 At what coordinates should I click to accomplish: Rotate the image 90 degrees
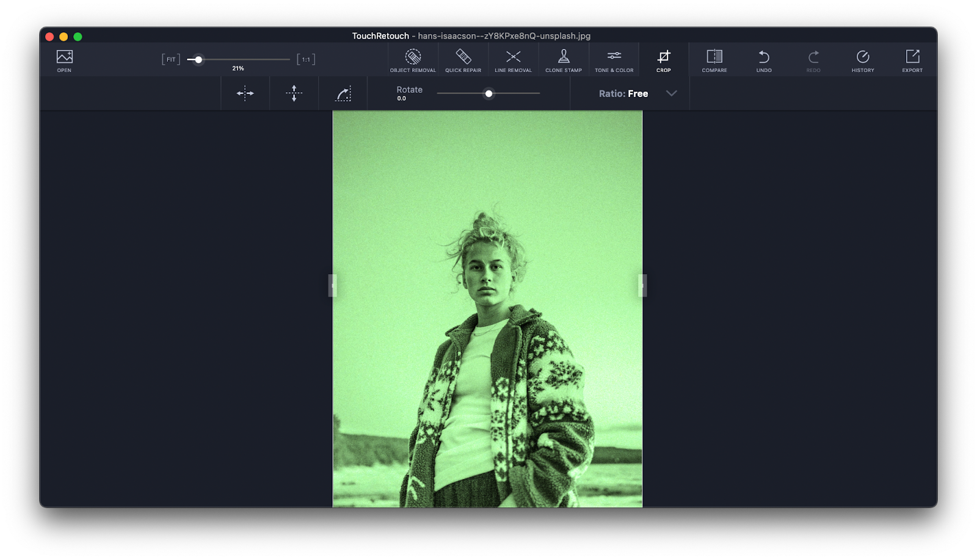pyautogui.click(x=343, y=93)
